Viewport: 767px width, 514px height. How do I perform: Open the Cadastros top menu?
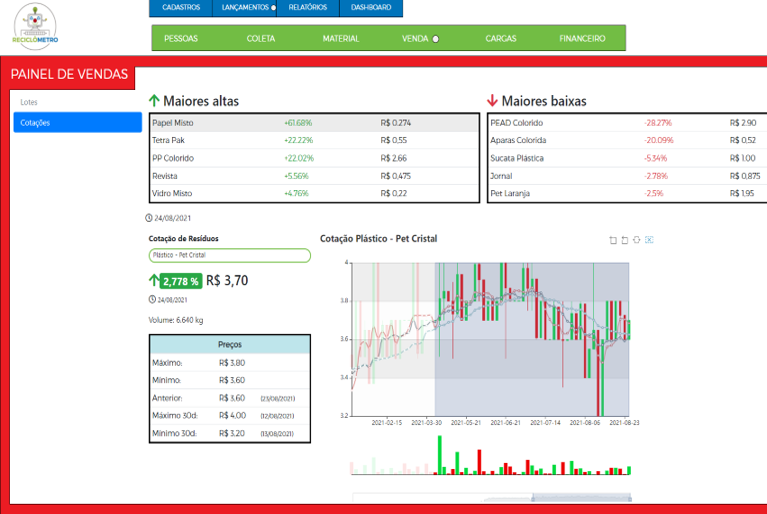181,8
